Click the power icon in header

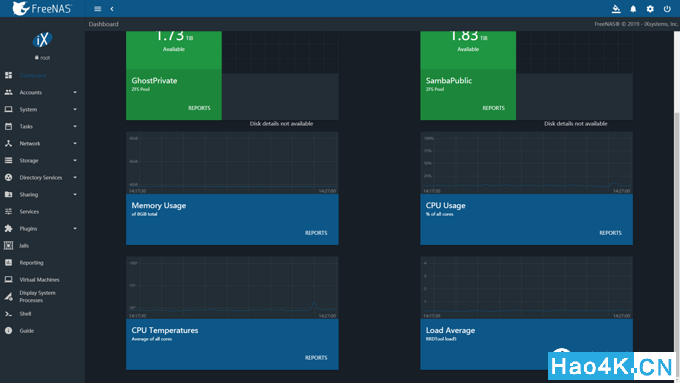click(x=667, y=9)
